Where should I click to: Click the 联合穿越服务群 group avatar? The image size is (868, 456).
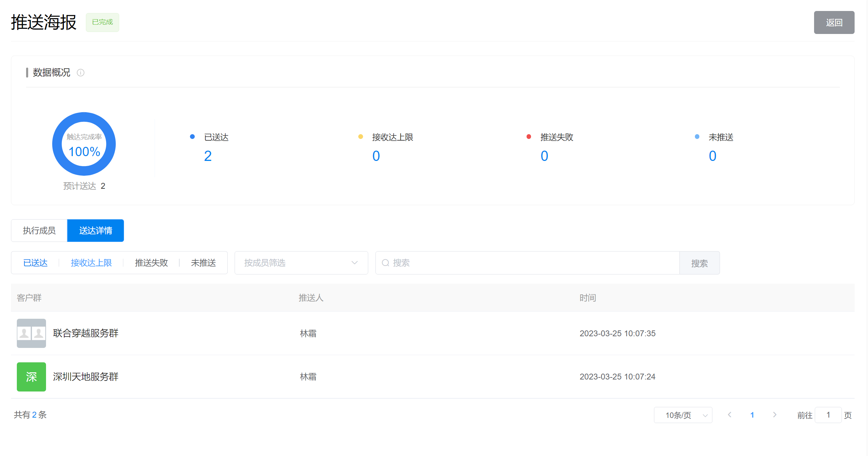click(31, 333)
